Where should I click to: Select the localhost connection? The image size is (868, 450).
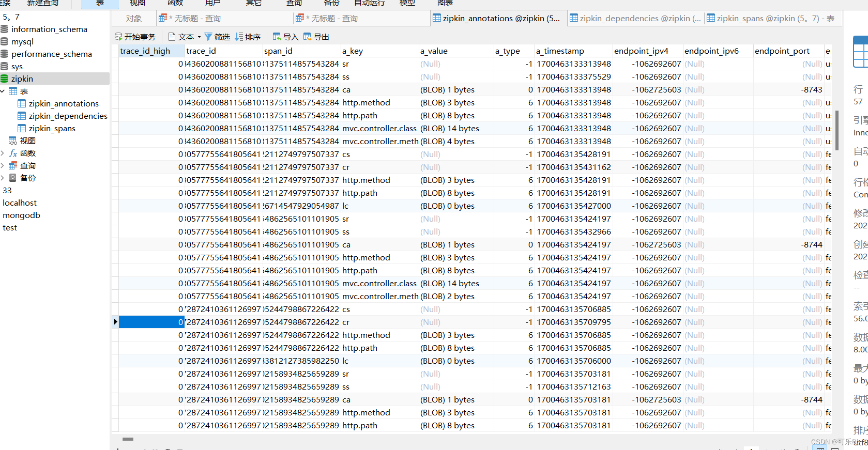tap(20, 203)
